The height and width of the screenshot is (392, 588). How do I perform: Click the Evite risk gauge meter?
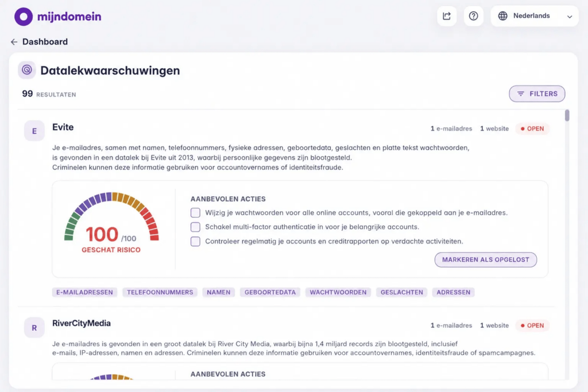pos(111,222)
